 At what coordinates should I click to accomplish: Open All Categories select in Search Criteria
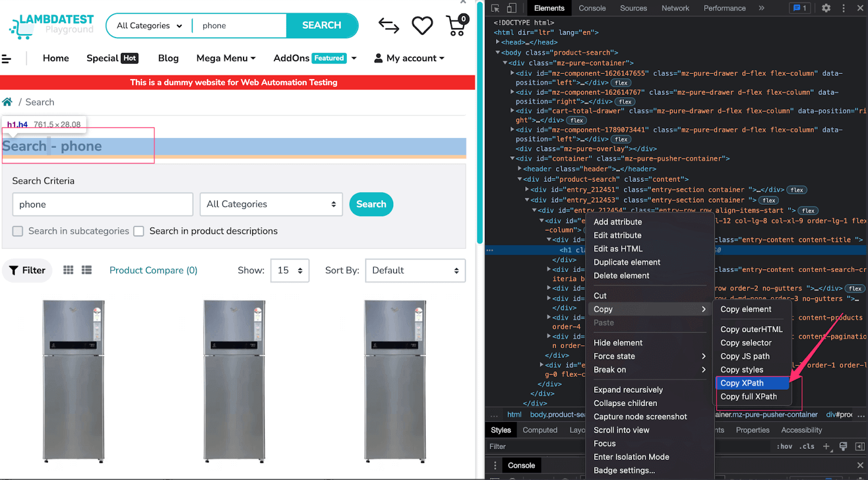pos(271,204)
